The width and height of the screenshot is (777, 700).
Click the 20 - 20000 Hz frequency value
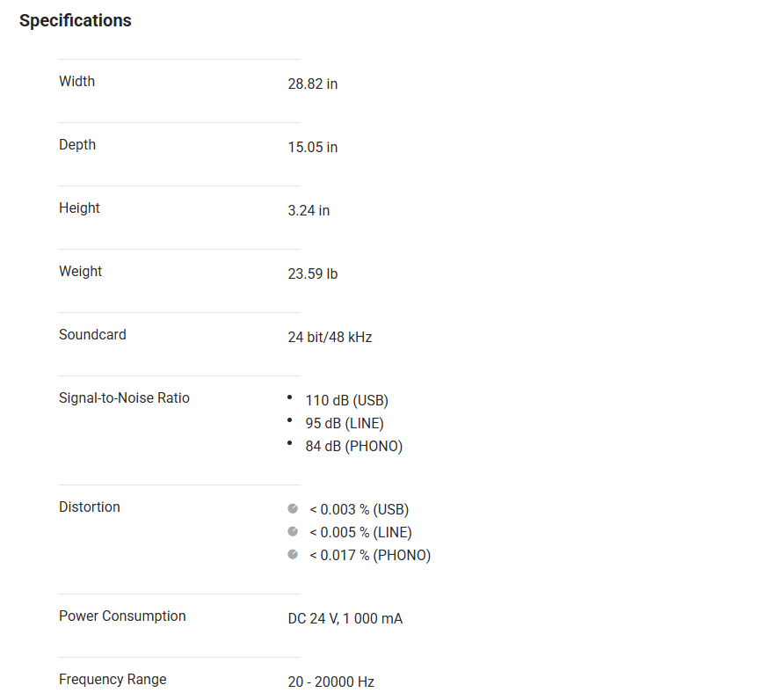331,682
